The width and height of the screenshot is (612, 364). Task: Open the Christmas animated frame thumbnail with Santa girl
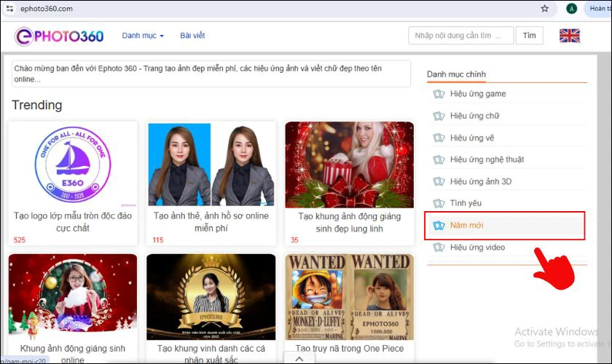pos(349,165)
